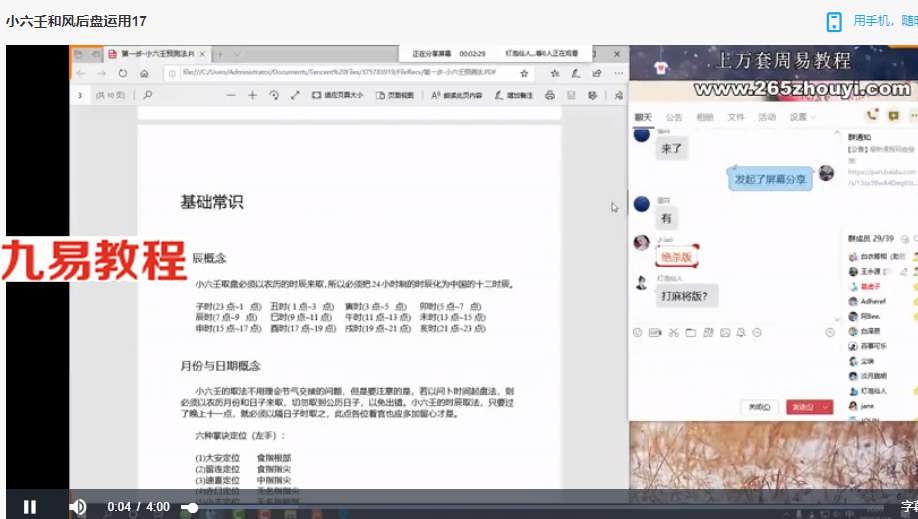The image size is (918, 519).
Task: Refresh the PDF browser page
Action: [x=122, y=73]
